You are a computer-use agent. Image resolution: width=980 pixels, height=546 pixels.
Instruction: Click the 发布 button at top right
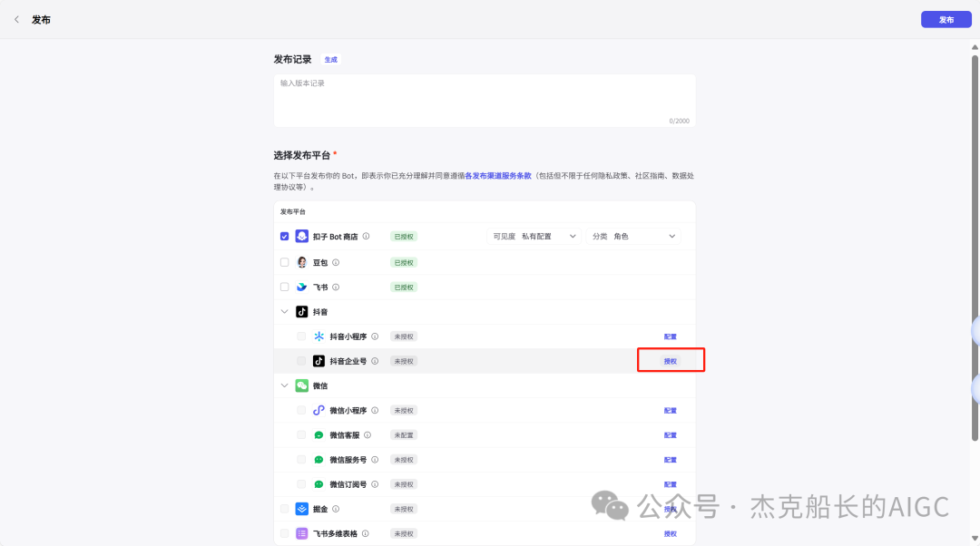point(946,19)
